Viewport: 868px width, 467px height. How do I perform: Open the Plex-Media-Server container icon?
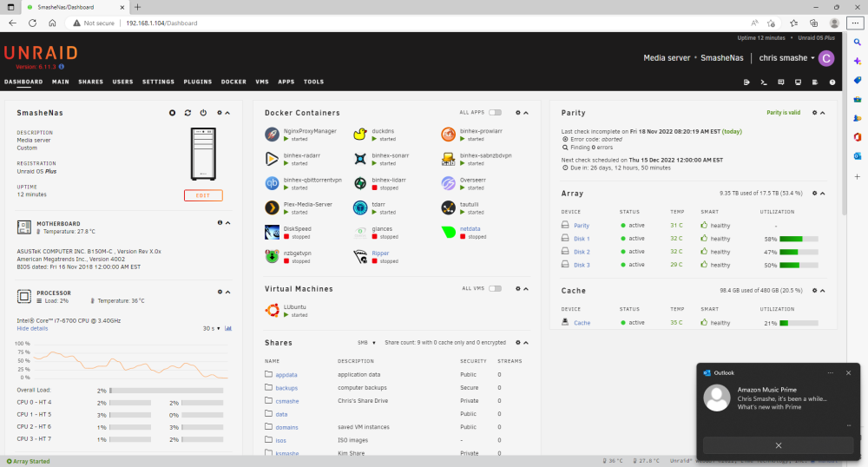272,207
